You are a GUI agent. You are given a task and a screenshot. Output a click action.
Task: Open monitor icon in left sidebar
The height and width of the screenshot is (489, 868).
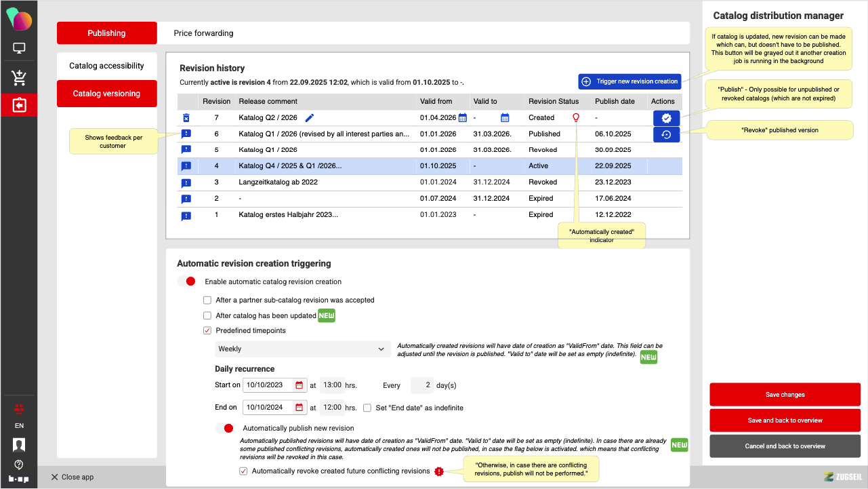pyautogui.click(x=19, y=48)
